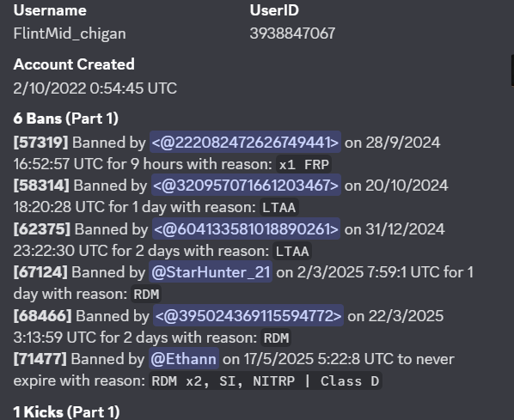Select the RDM reason on ban 67124
The height and width of the screenshot is (420, 514).
(x=146, y=295)
